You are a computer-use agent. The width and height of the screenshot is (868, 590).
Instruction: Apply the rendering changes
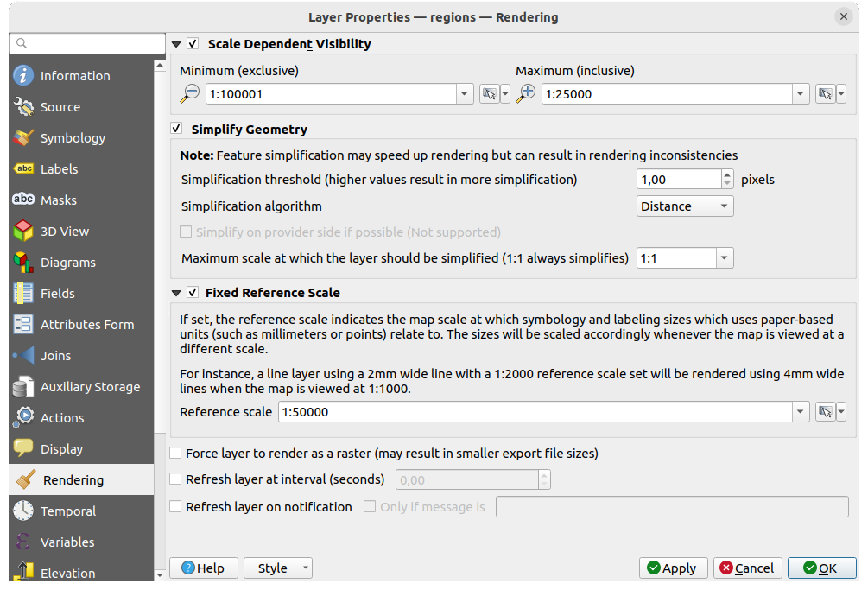(673, 568)
